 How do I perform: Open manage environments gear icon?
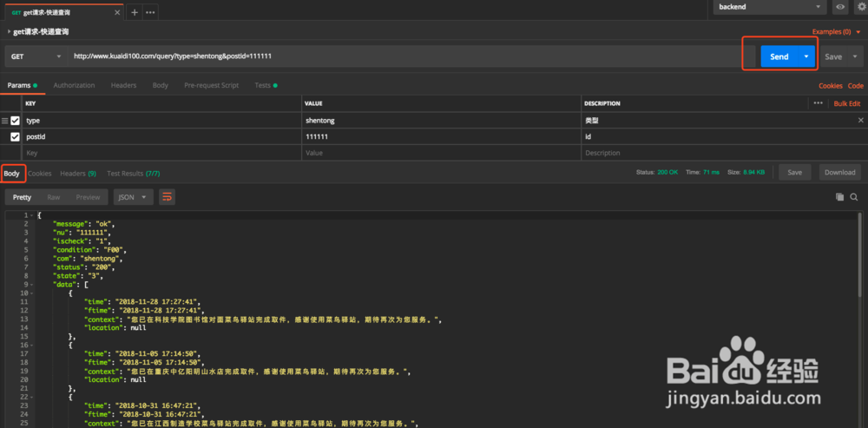tap(861, 7)
